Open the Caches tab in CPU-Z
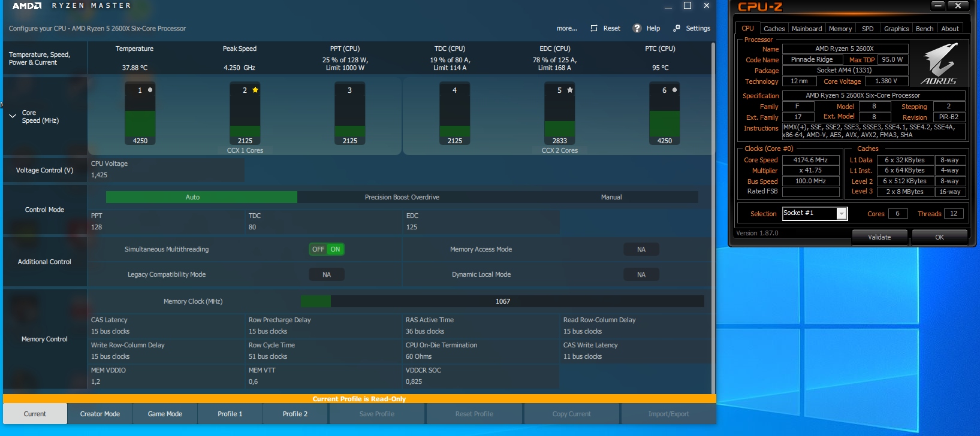This screenshot has width=980, height=436. pos(774,29)
